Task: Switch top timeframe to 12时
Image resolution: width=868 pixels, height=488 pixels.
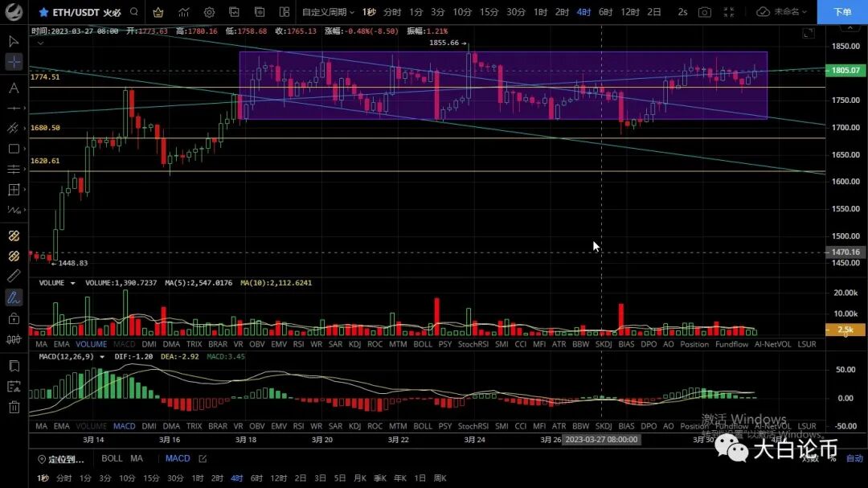Action: 630,12
